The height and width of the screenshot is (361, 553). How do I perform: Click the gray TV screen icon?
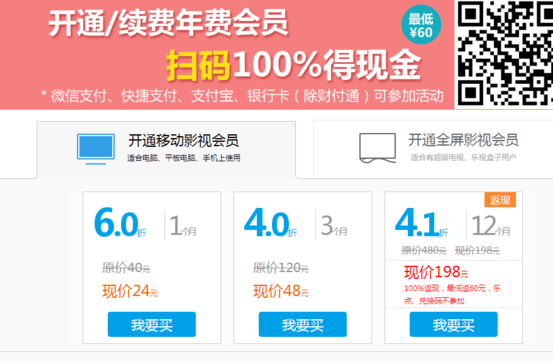(377, 148)
